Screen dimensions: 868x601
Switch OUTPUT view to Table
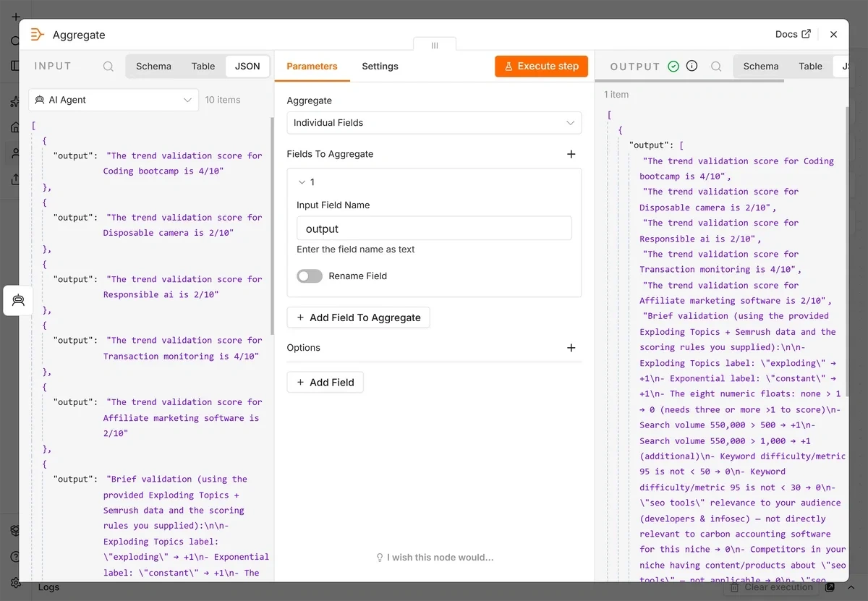click(x=810, y=66)
